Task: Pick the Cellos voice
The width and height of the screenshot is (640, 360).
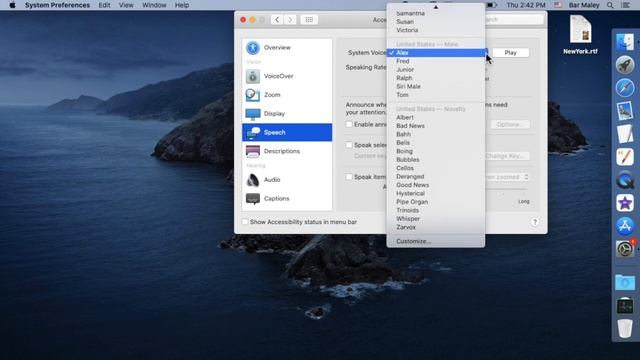Action: point(436,168)
